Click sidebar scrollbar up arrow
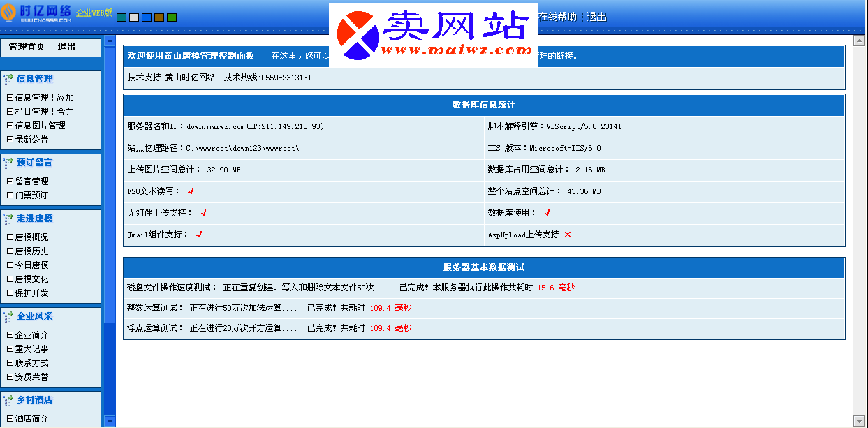 [110, 41]
